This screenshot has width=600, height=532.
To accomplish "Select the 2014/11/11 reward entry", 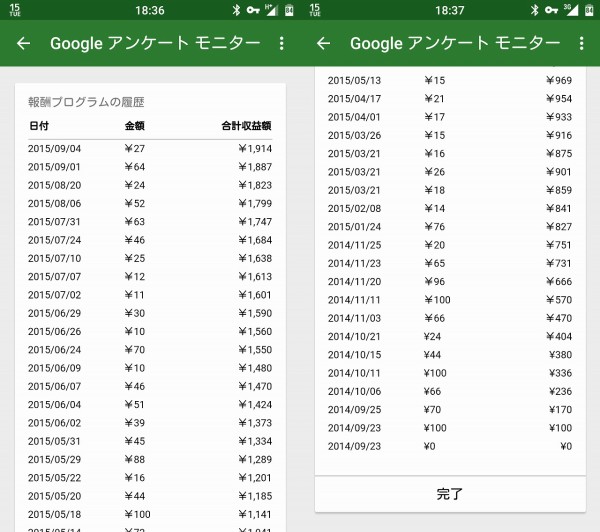I will tap(450, 299).
